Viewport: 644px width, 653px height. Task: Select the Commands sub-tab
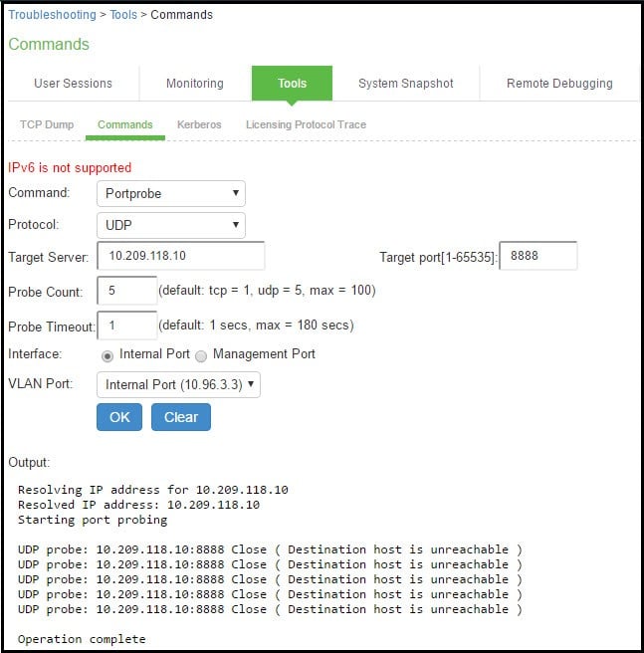coord(125,125)
